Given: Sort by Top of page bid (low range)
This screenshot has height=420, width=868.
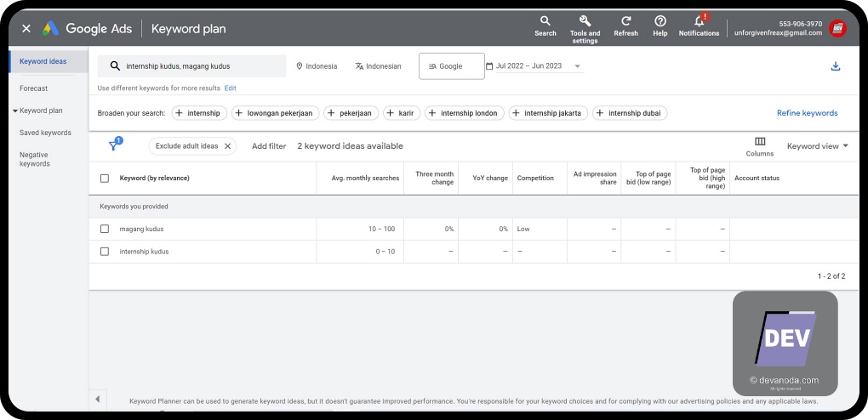Looking at the screenshot, I should pyautogui.click(x=648, y=179).
